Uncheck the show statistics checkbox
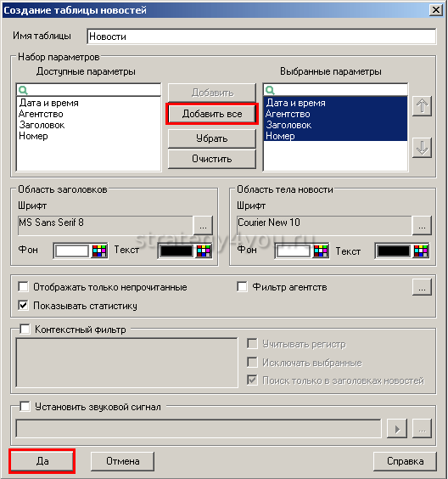 point(23,305)
